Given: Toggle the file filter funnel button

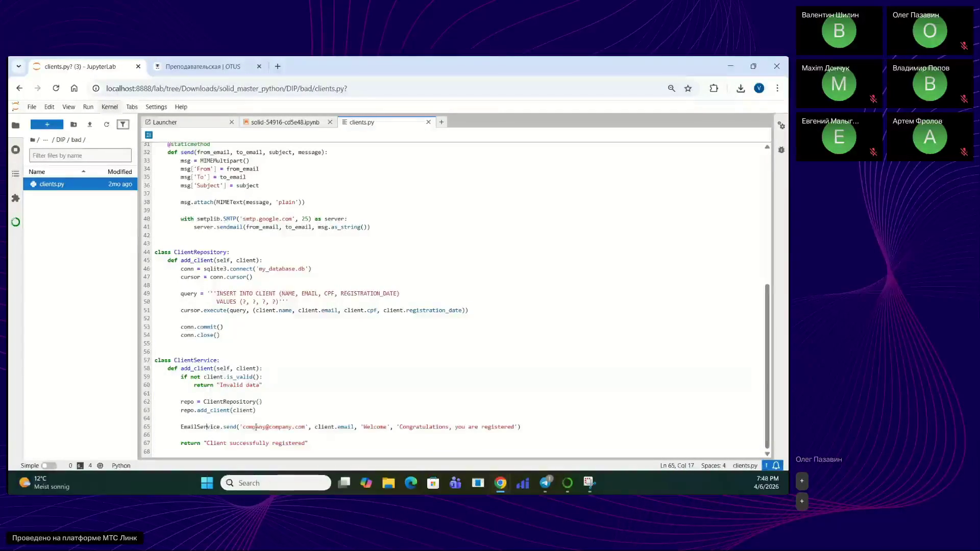Looking at the screenshot, I should (x=122, y=124).
